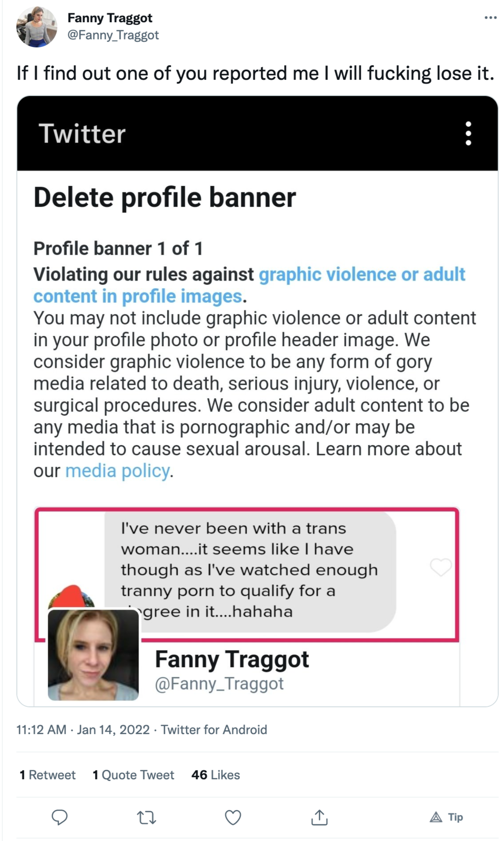The image size is (504, 841).
Task: Click the retweet arrows icon
Action: (x=147, y=817)
